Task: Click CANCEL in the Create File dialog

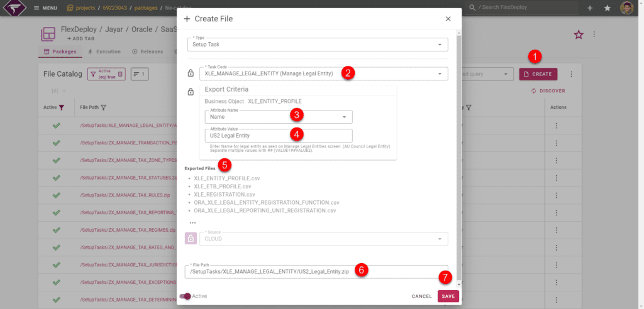Action: (x=422, y=296)
